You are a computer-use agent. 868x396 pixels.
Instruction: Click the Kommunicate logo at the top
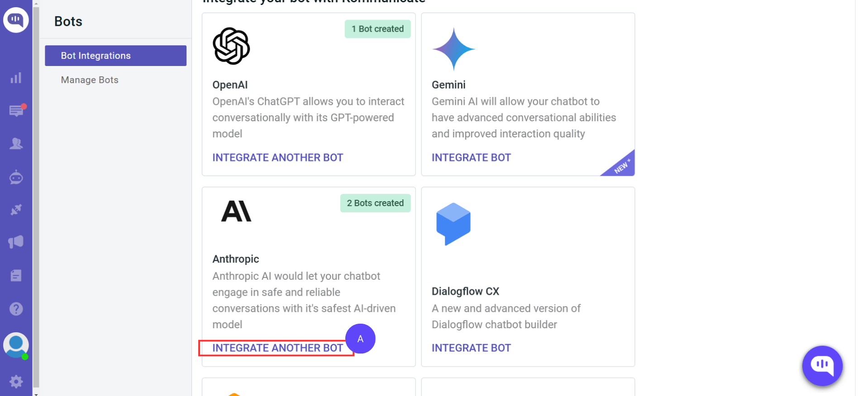coord(16,20)
